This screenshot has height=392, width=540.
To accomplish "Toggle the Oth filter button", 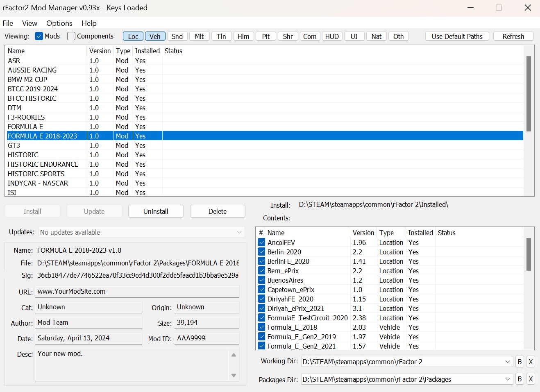I will (x=399, y=36).
